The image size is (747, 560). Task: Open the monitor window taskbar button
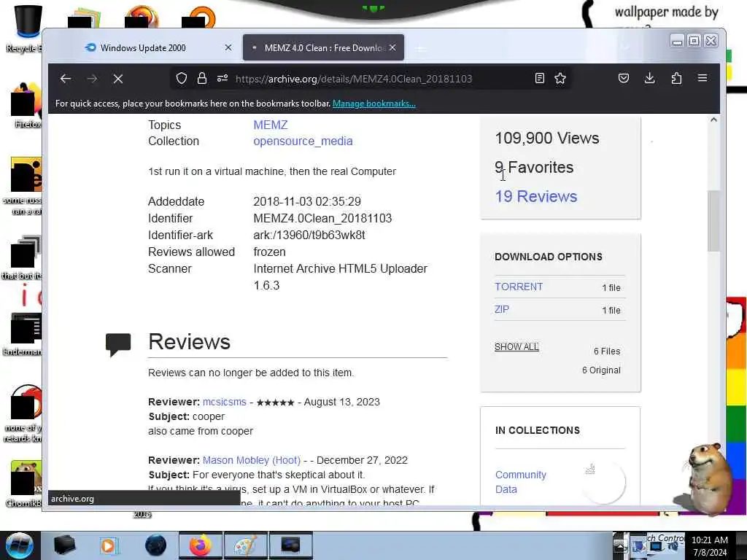[x=290, y=545]
